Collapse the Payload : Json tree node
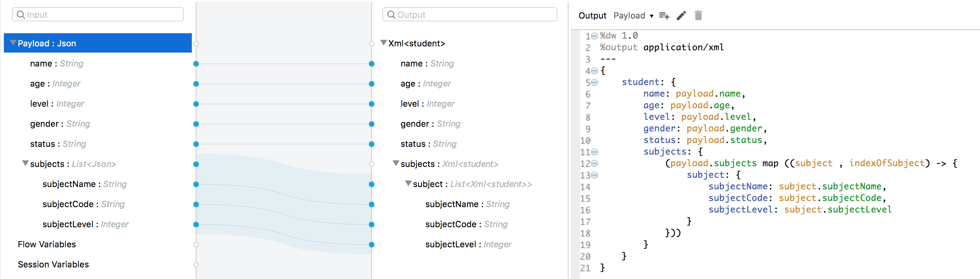Viewport: 980px width, 279px height. click(13, 43)
